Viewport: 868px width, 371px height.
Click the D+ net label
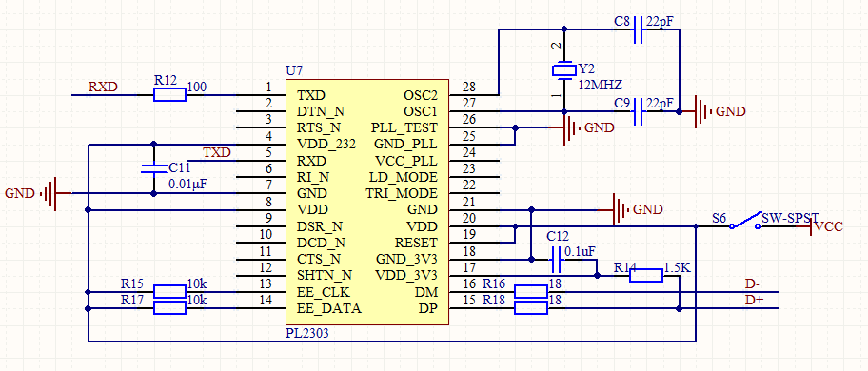(x=754, y=301)
